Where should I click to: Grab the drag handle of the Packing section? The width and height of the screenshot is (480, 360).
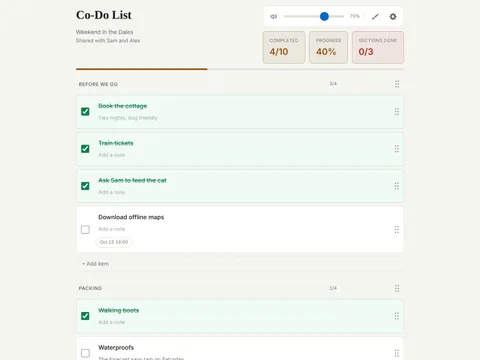[397, 288]
